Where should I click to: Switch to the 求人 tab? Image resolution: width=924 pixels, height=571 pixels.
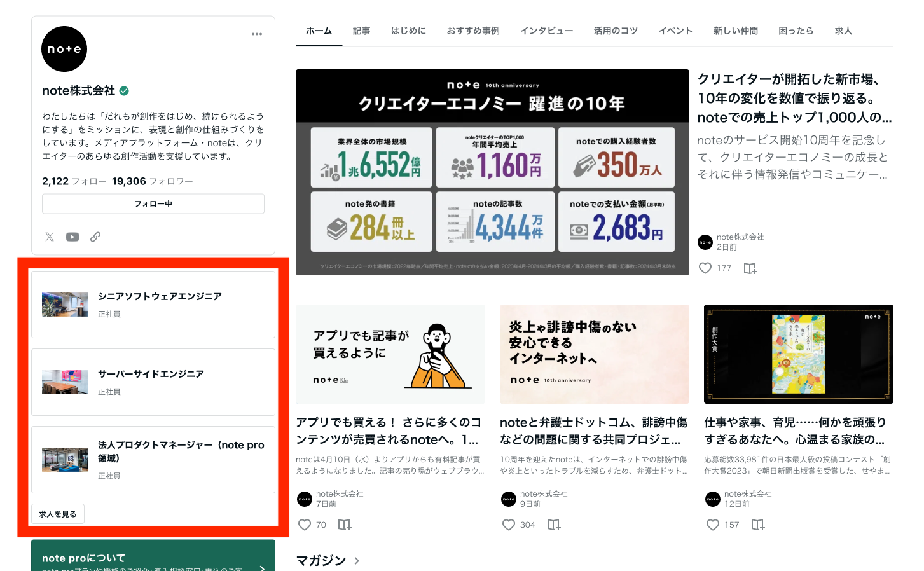pos(844,31)
